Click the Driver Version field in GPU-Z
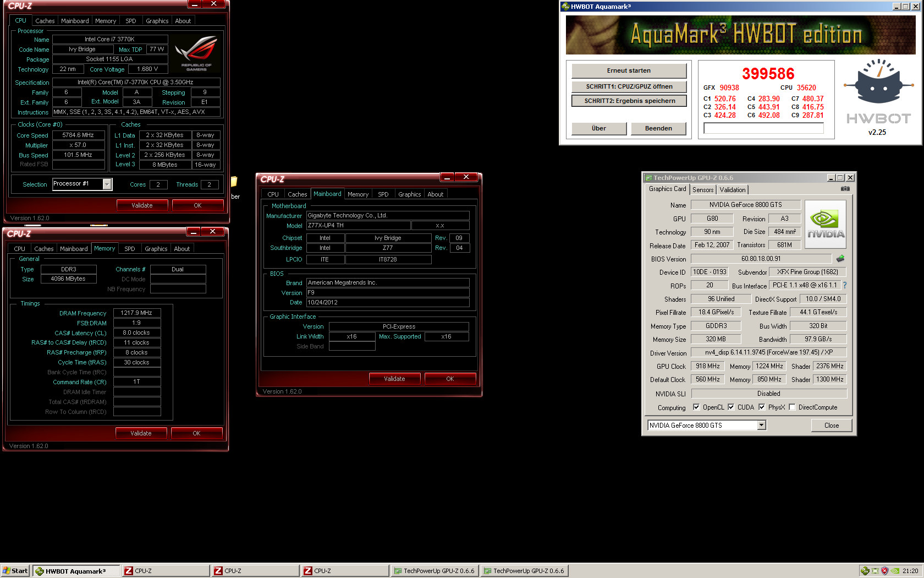The height and width of the screenshot is (578, 924). click(x=769, y=352)
